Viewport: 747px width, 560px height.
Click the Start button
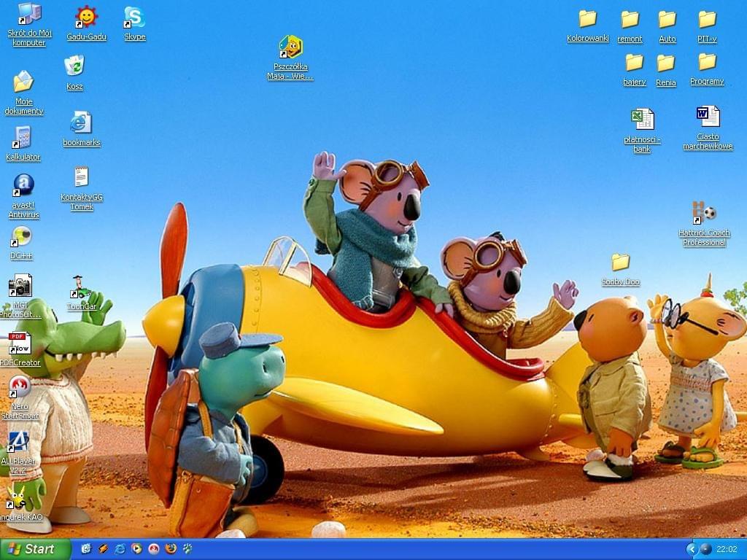pos(35,549)
